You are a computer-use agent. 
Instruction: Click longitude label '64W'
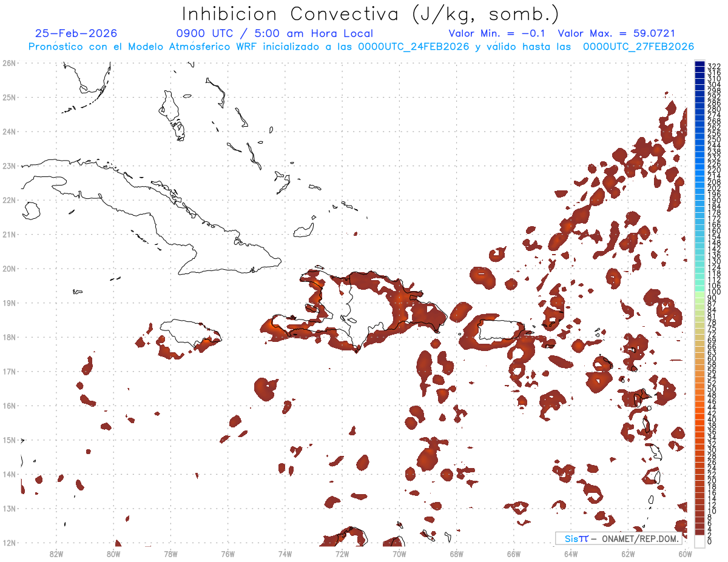[x=571, y=554]
